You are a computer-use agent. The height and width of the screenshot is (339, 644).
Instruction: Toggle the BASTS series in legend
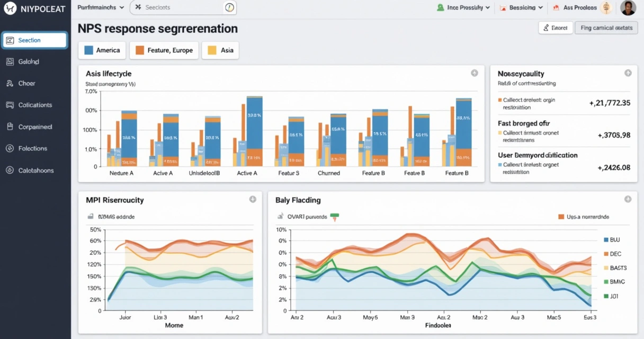615,268
